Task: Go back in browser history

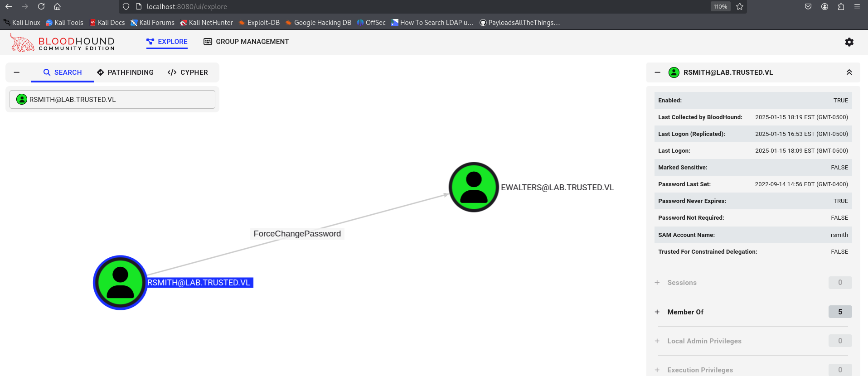Action: 9,6
